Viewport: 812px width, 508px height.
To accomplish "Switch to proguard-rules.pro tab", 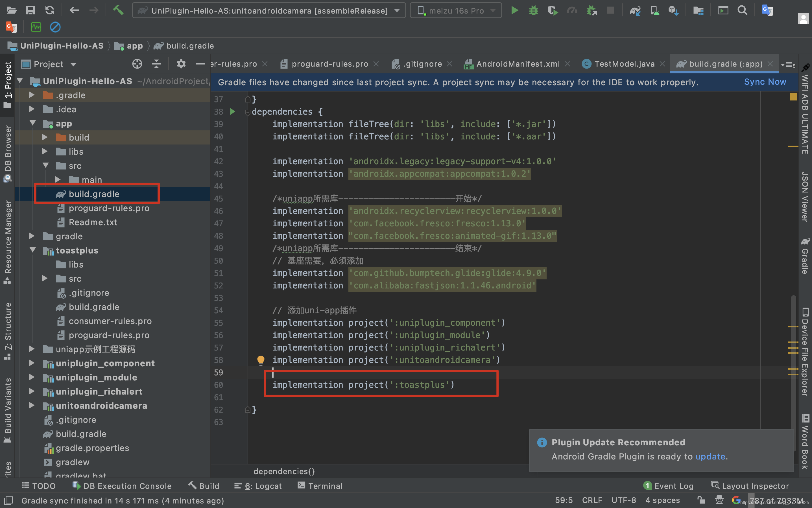I will point(329,64).
